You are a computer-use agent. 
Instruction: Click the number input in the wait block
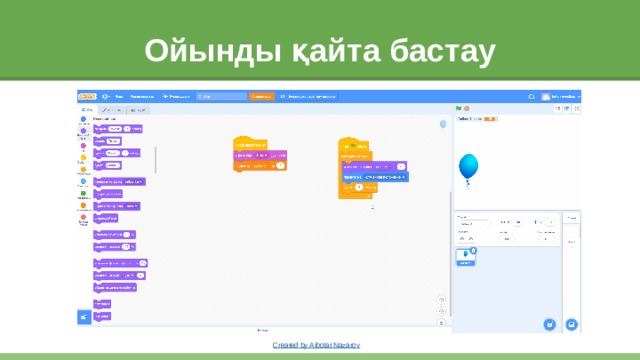click(359, 187)
